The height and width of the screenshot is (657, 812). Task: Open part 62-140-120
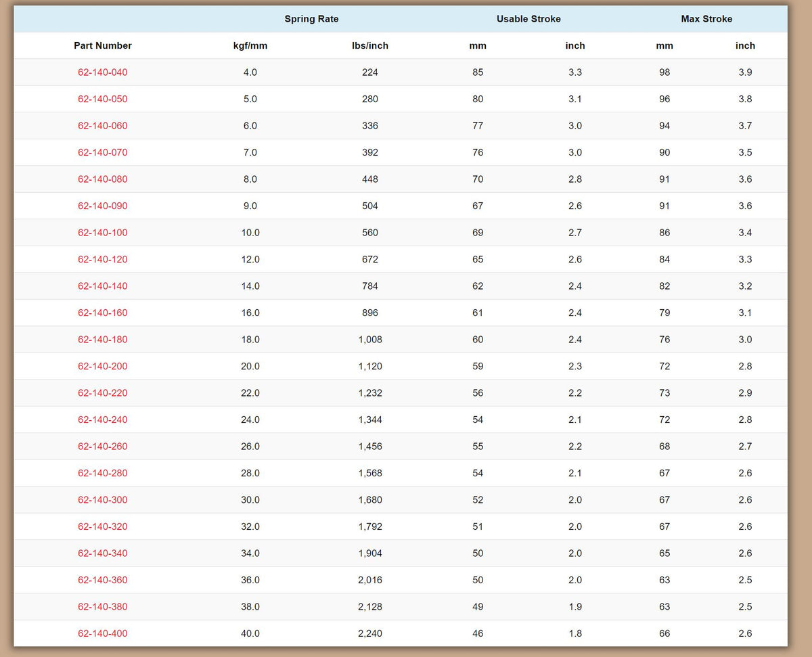(102, 259)
